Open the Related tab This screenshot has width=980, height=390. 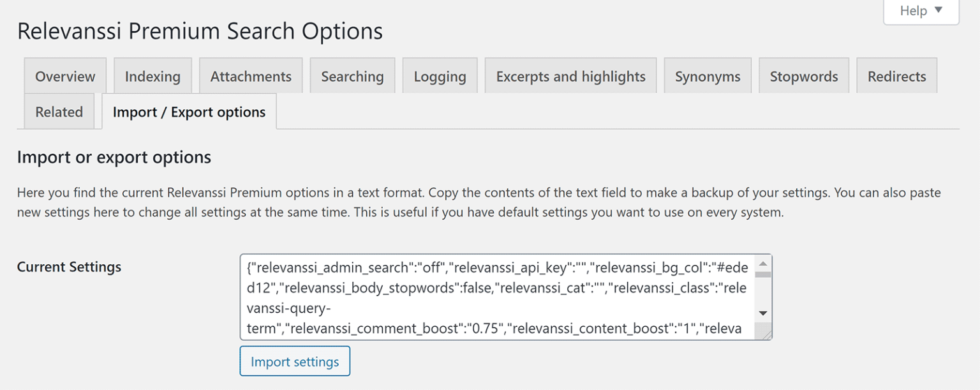(x=59, y=111)
